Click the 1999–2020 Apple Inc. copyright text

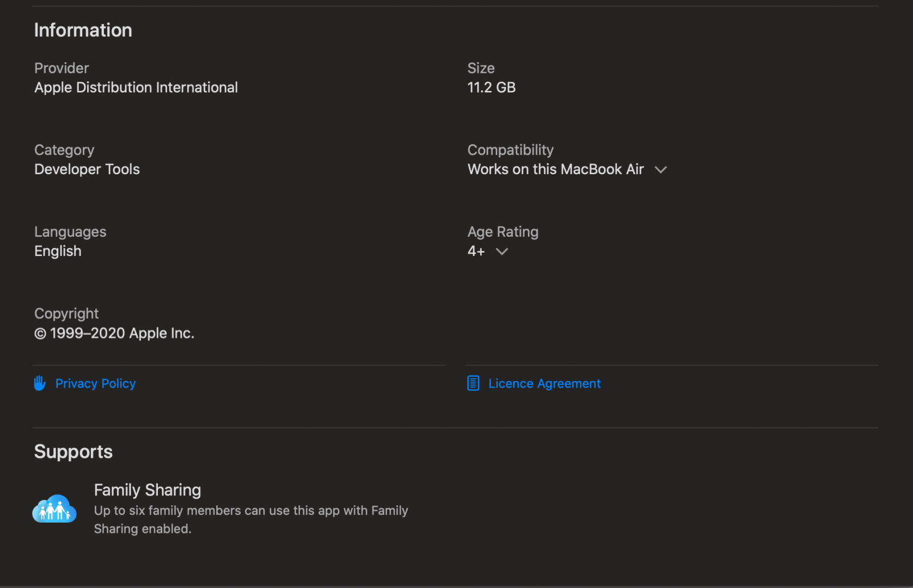point(114,333)
